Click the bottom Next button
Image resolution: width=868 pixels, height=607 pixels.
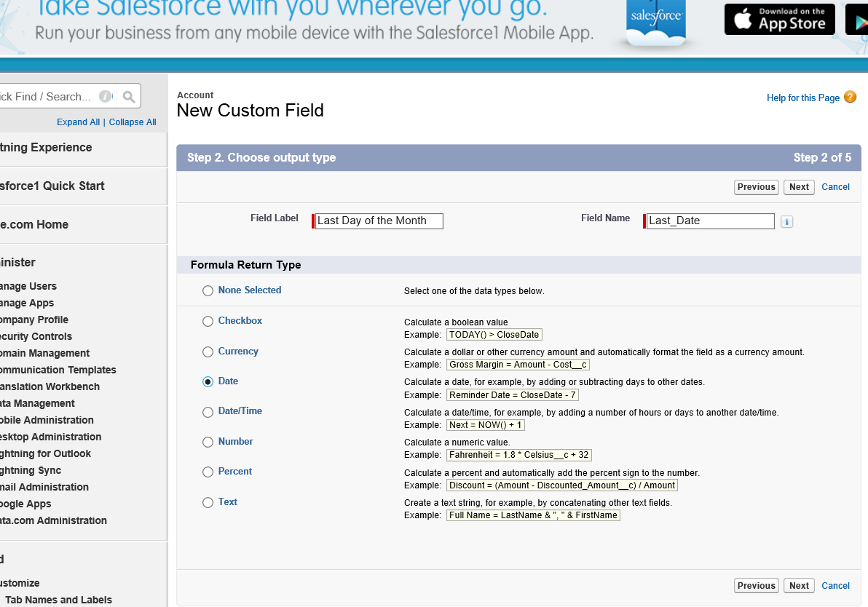pyautogui.click(x=799, y=585)
